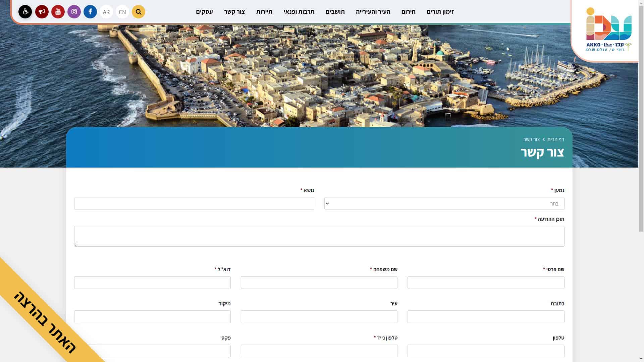Image resolution: width=644 pixels, height=362 pixels.
Task: Focus the טלפון נייד mobile field
Action: (319, 351)
